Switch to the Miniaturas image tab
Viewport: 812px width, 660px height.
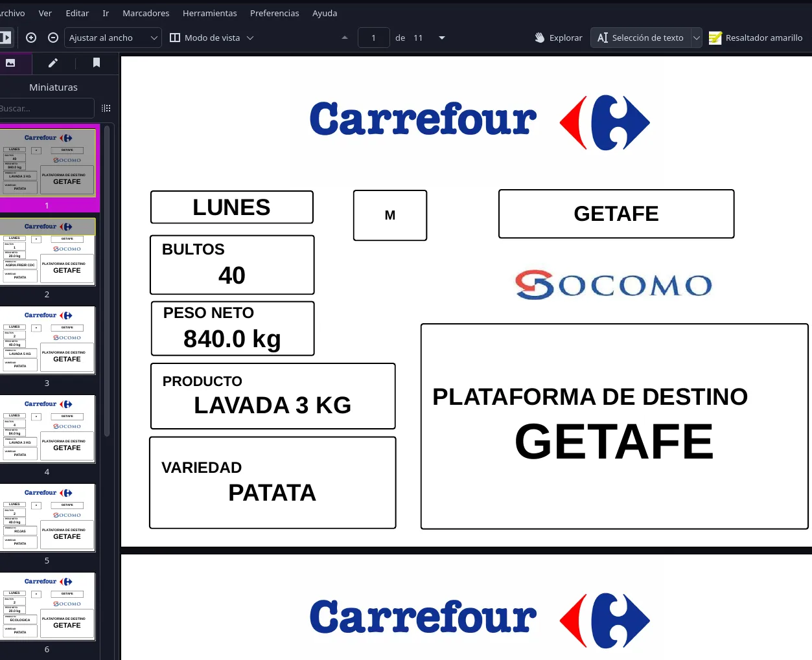point(10,63)
